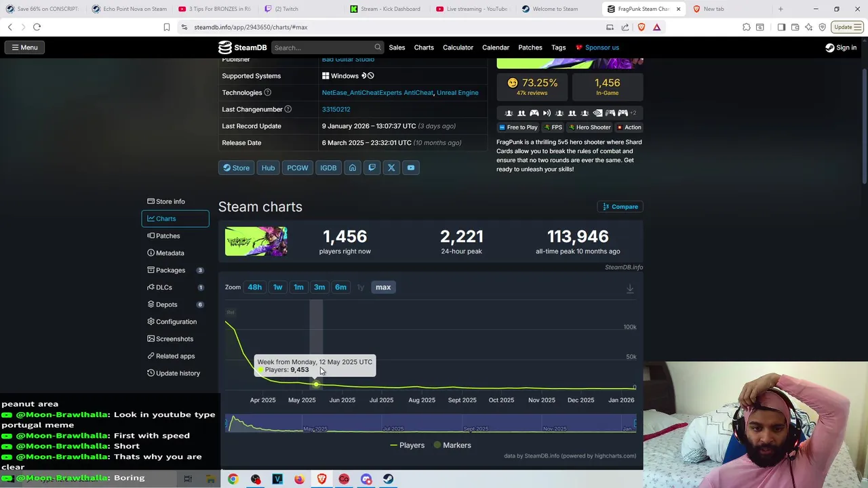Open the Sales menu item
868x488 pixels.
(397, 47)
